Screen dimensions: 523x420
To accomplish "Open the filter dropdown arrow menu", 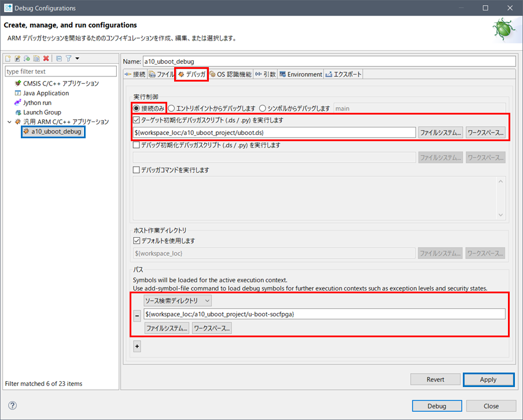I will pyautogui.click(x=78, y=58).
